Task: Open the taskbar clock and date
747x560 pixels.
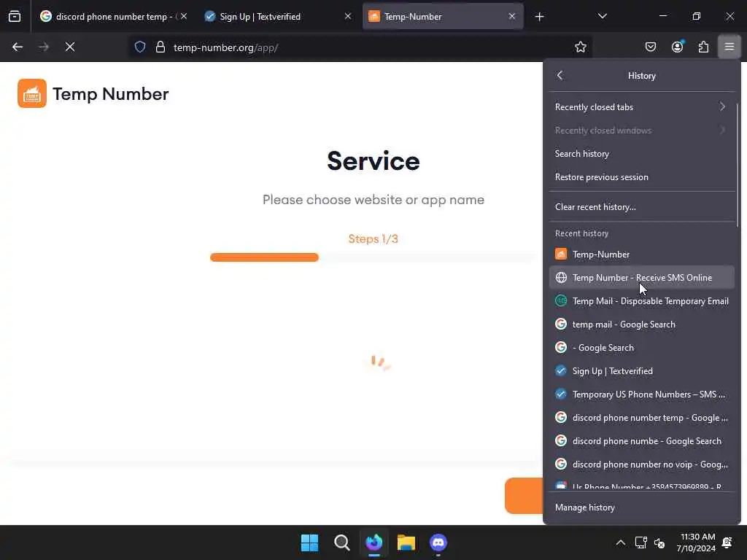Action: click(696, 542)
